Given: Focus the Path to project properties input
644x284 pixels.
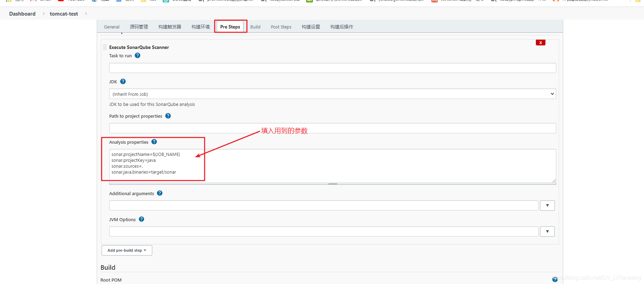Looking at the screenshot, I should pyautogui.click(x=332, y=128).
